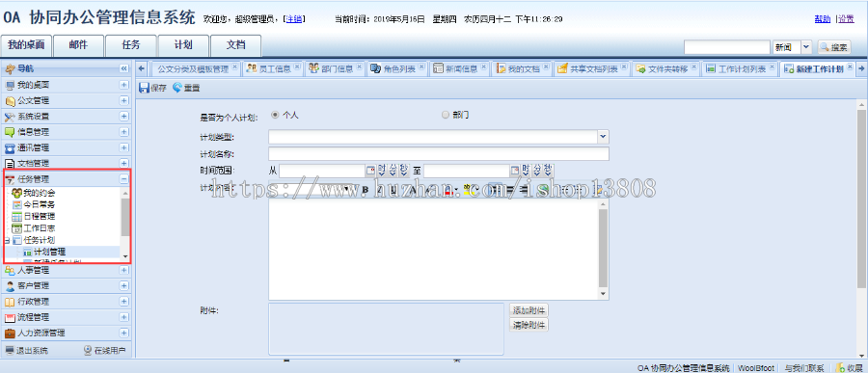868x373 pixels.
Task: Click the 系统设置 tools icon
Action: [x=10, y=117]
